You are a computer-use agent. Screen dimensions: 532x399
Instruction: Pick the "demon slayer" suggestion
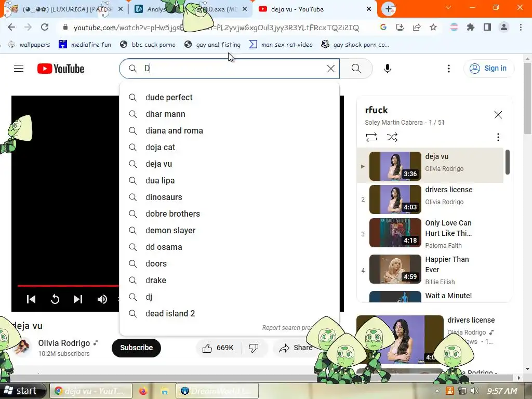pyautogui.click(x=229, y=230)
